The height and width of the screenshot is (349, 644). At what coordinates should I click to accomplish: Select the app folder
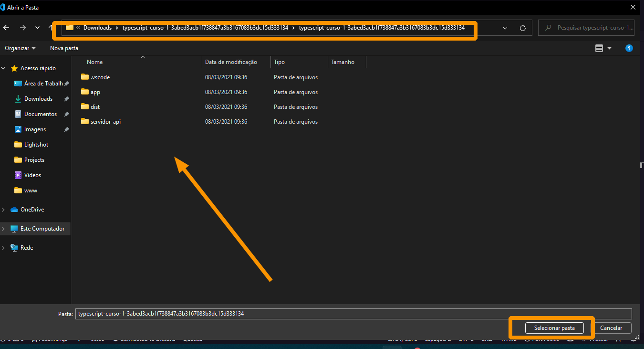point(95,92)
